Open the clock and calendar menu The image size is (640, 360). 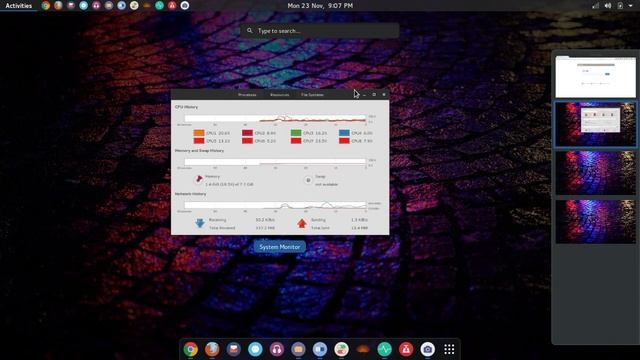coord(320,6)
